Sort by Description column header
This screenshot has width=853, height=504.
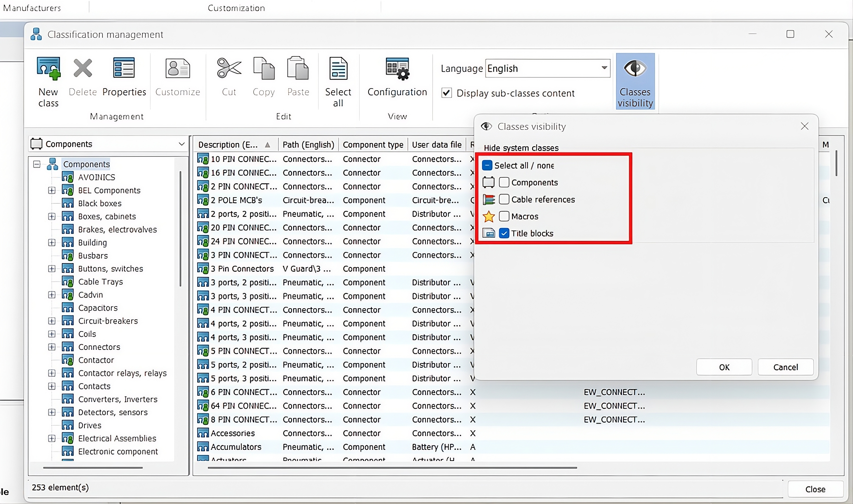coord(235,144)
